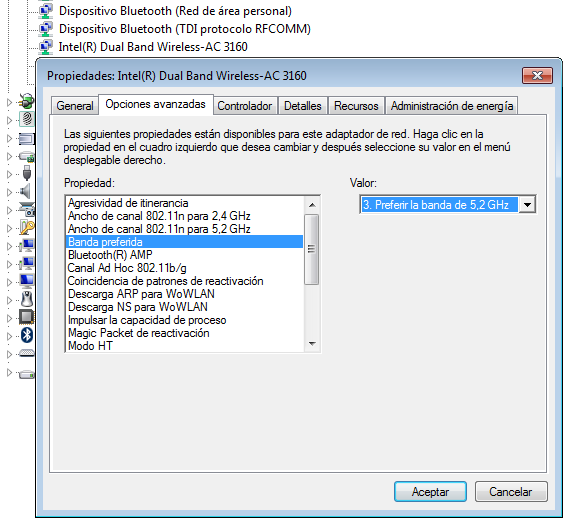The height and width of the screenshot is (524, 569).
Task: Open the Valor dropdown arrow
Action: click(x=527, y=205)
